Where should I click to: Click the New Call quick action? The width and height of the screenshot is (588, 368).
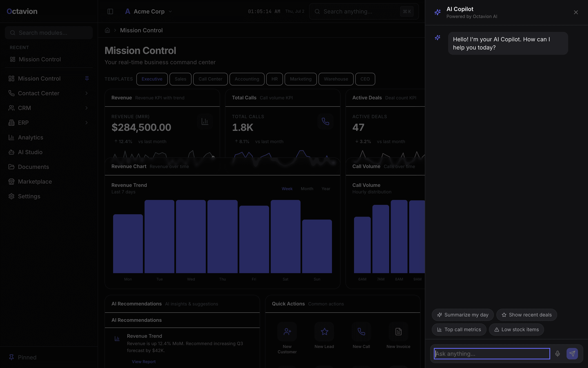click(x=361, y=335)
